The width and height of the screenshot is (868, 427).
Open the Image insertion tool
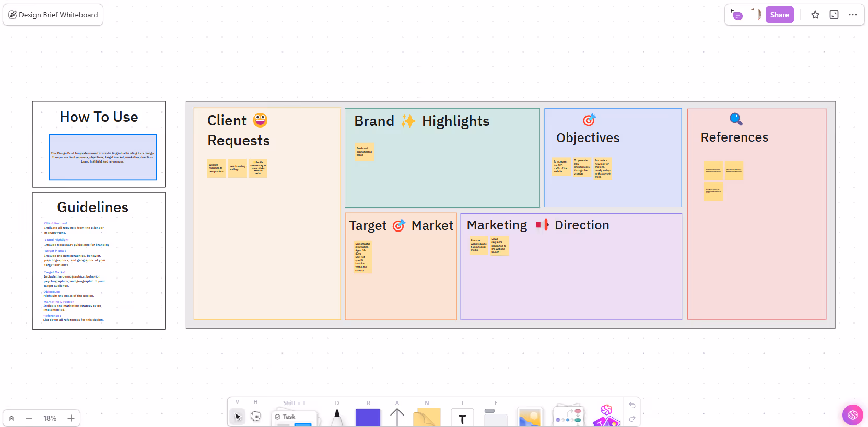tap(530, 417)
